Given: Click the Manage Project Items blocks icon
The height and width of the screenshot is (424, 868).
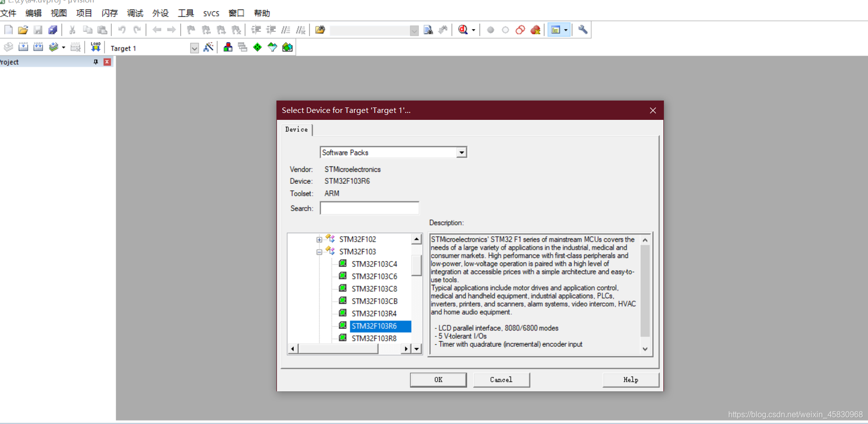Looking at the screenshot, I should [x=228, y=47].
